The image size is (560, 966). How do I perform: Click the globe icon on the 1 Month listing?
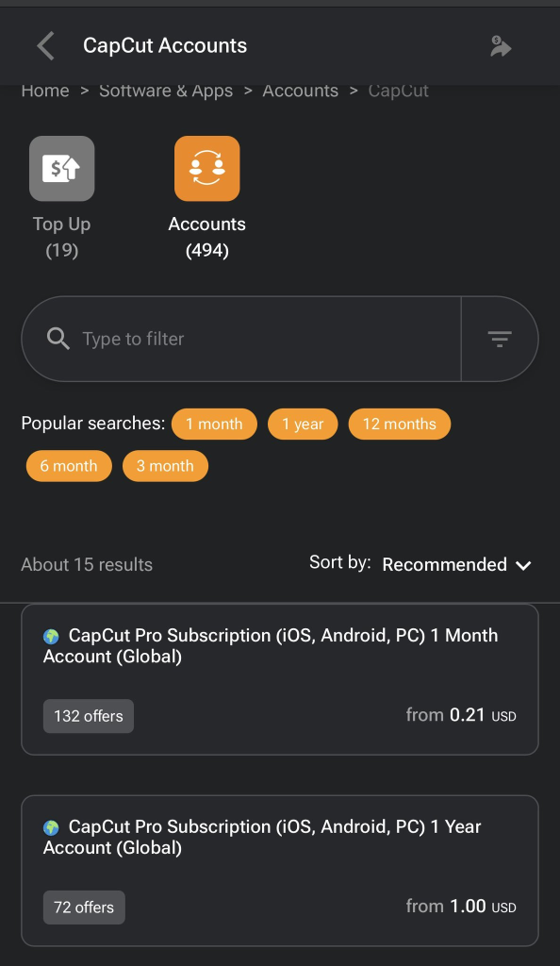pyautogui.click(x=50, y=635)
